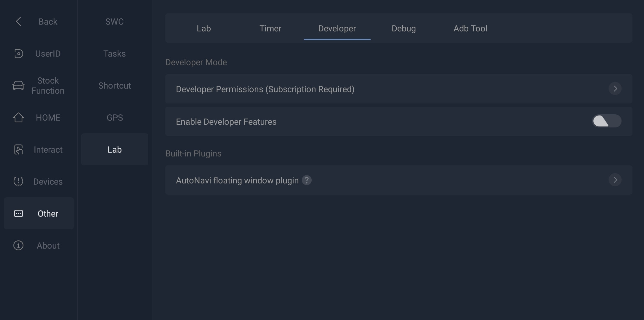Screen dimensions: 644x320
Task: Switch to the Timer tab
Action: tap(270, 28)
